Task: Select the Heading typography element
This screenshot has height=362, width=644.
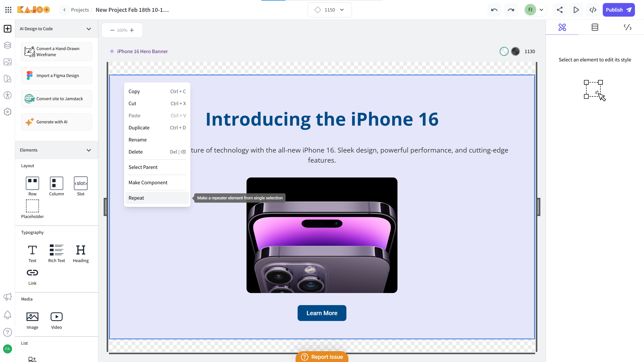Action: click(x=80, y=254)
